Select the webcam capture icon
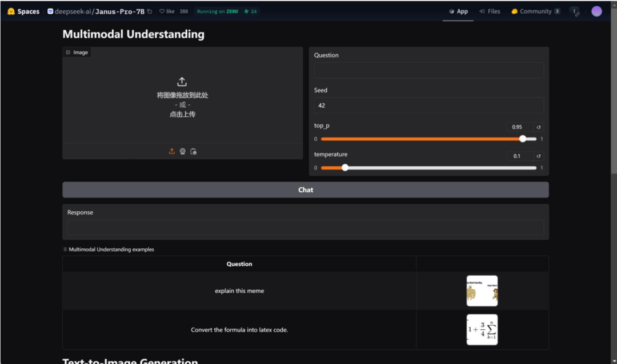Viewport: 617px width, 364px height. (182, 151)
